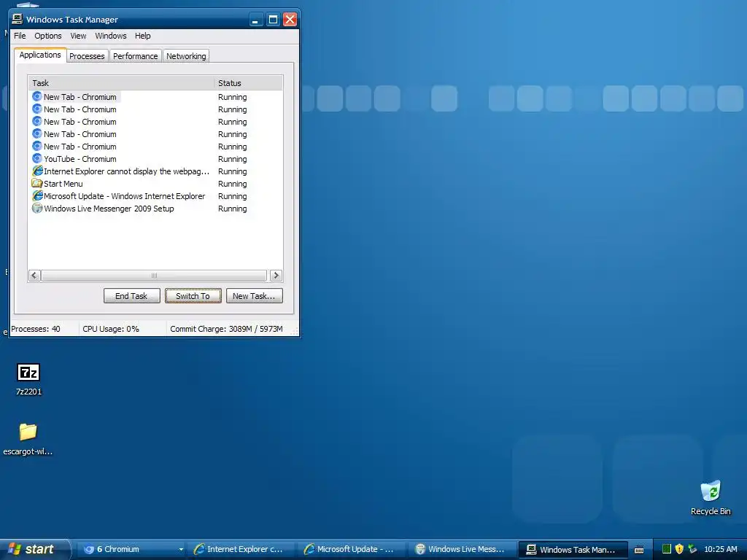Sort by the Task column header

click(x=121, y=83)
